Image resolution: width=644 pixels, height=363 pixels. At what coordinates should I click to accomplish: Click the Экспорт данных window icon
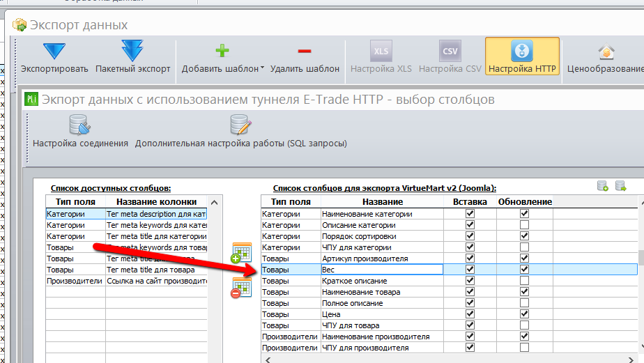(x=20, y=24)
